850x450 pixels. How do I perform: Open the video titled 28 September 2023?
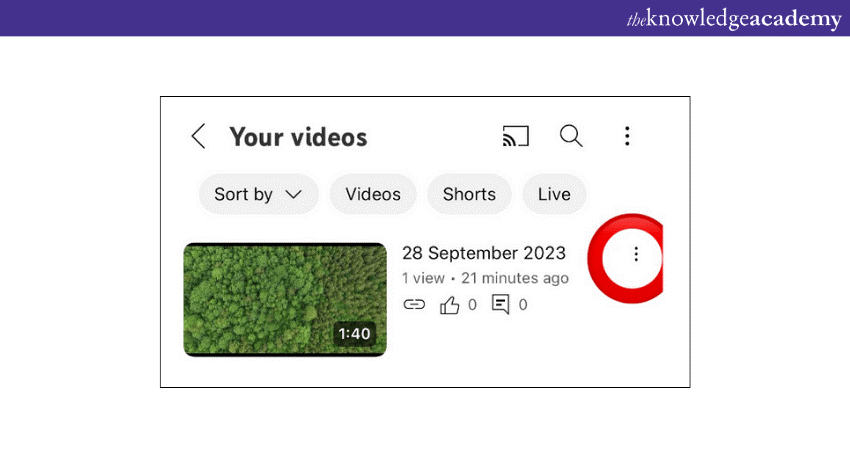click(483, 253)
